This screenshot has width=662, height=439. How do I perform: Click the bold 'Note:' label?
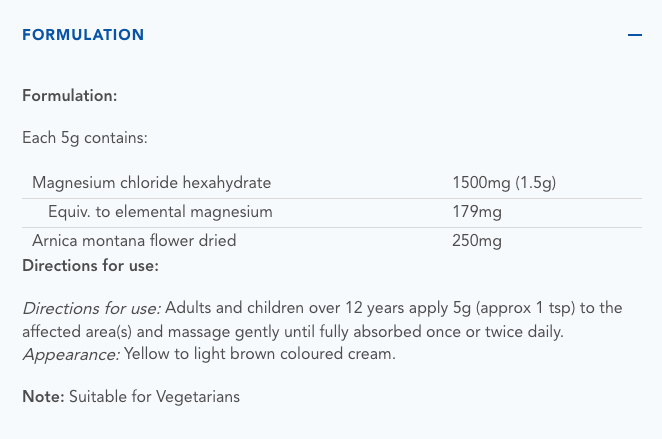[x=43, y=397]
